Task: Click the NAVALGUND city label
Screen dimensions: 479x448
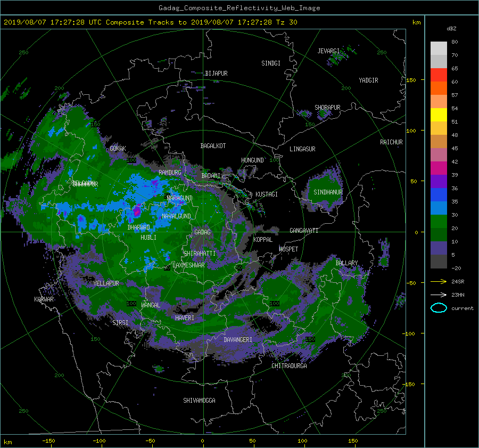Action: tap(176, 216)
